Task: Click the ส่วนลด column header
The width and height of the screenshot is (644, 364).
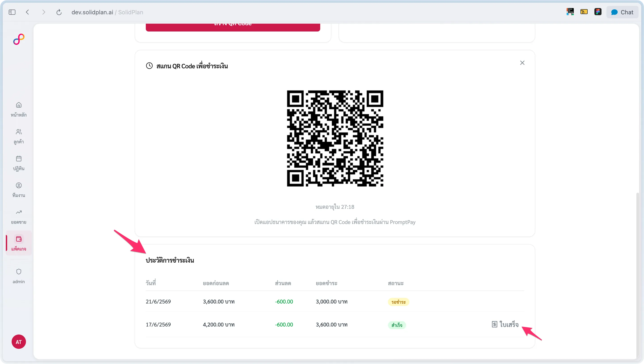Action: tap(283, 283)
